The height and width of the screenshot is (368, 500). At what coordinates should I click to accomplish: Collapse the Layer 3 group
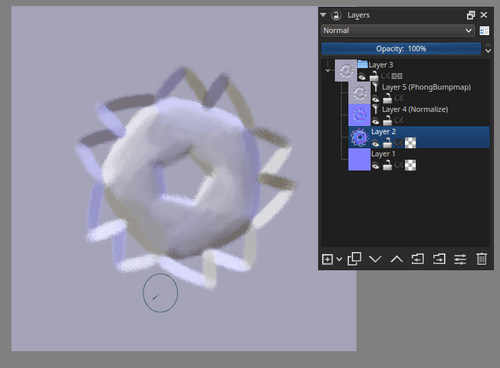click(x=328, y=70)
